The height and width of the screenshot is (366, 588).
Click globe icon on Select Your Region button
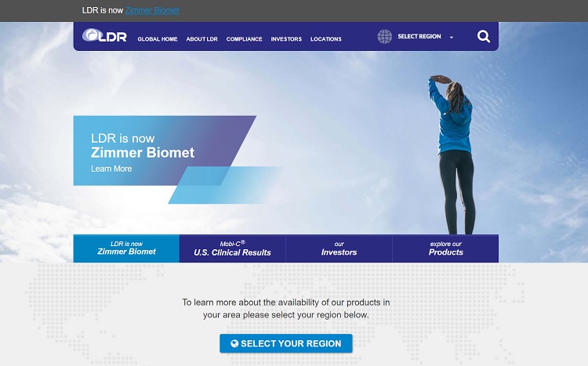tap(234, 343)
